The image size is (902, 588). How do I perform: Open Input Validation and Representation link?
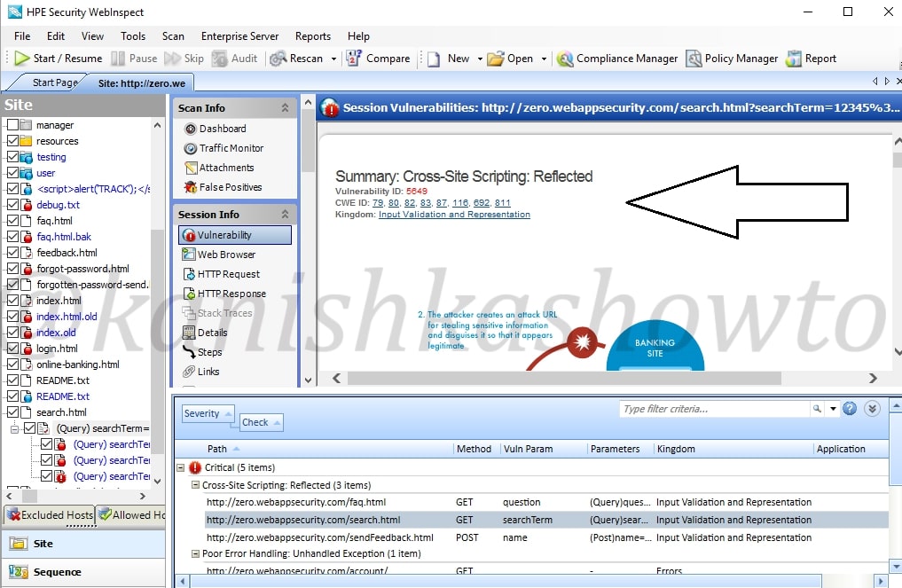tap(454, 214)
